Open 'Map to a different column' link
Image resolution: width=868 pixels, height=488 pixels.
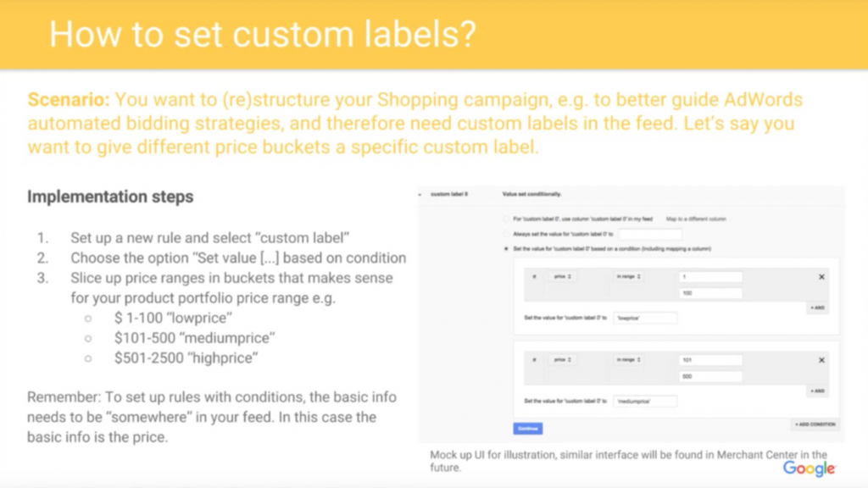pyautogui.click(x=696, y=219)
